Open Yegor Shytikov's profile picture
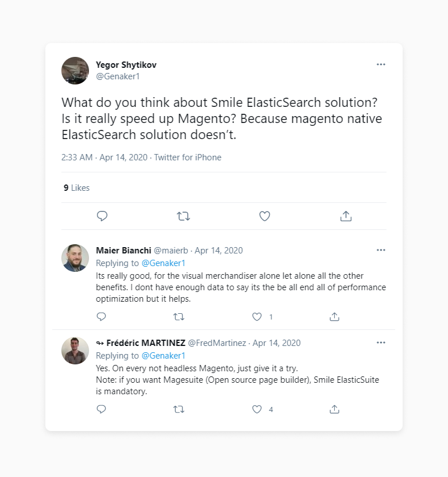This screenshot has width=448, height=477. [x=75, y=71]
